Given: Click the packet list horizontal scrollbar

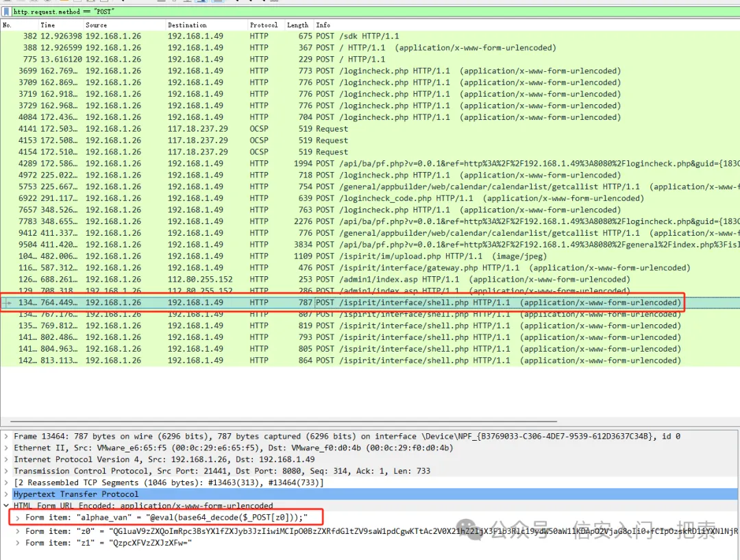Looking at the screenshot, I should 283,421.
